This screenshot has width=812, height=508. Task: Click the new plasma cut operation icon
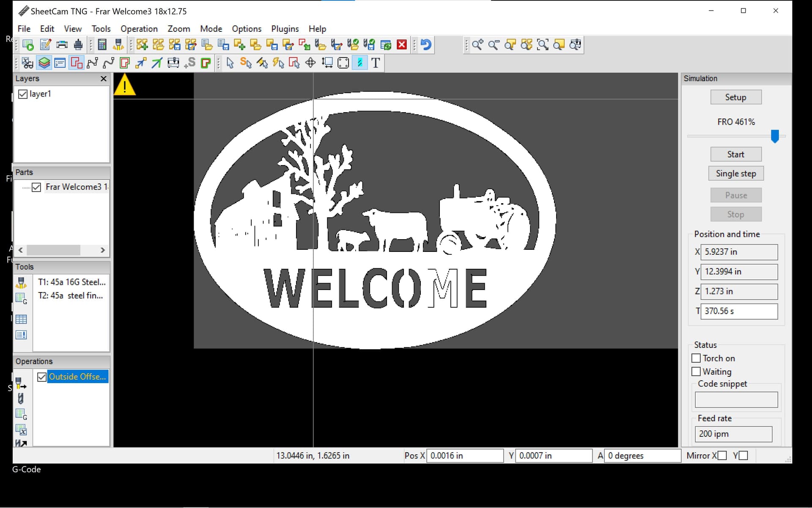[21, 384]
